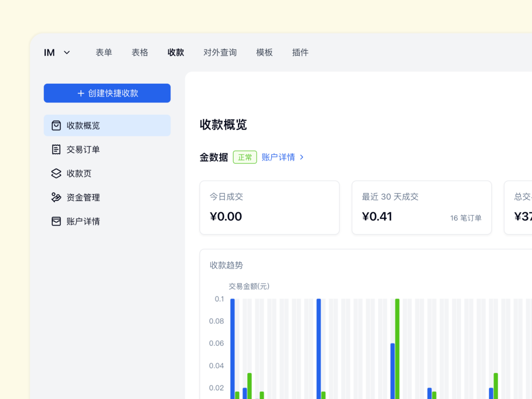The height and width of the screenshot is (399, 532).
Task: Open the 模板 tab
Action: click(265, 52)
